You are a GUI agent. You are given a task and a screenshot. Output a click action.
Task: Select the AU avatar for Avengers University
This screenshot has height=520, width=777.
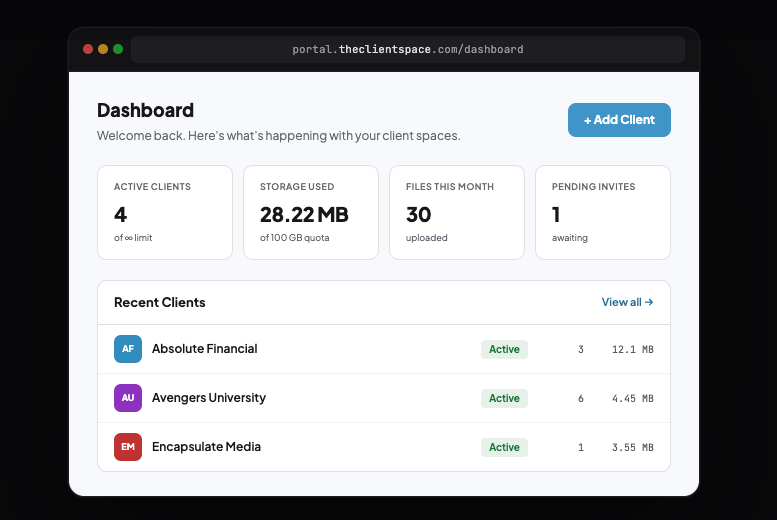tap(128, 398)
